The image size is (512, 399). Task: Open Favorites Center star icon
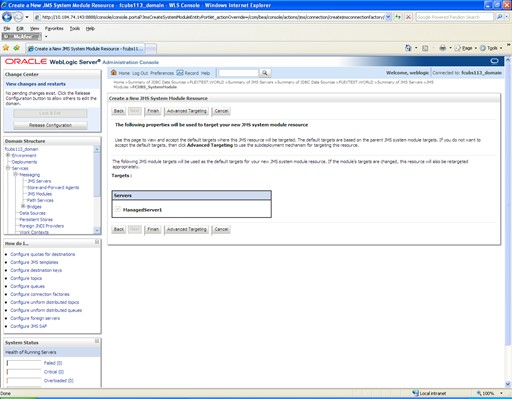point(6,48)
